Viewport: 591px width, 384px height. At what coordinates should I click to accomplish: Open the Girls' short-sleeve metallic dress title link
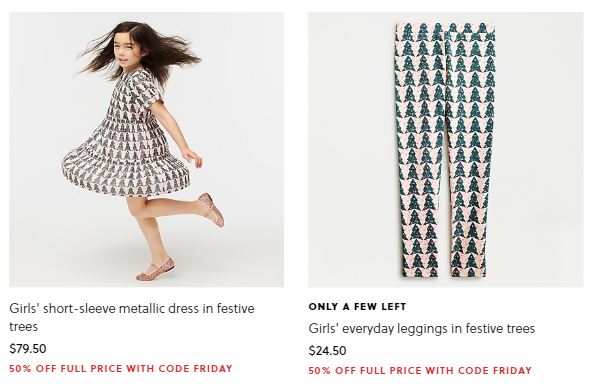[x=132, y=317]
